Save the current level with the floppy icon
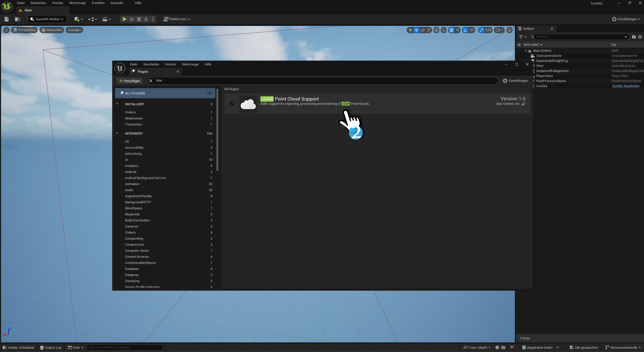The width and height of the screenshot is (644, 352). [7, 19]
